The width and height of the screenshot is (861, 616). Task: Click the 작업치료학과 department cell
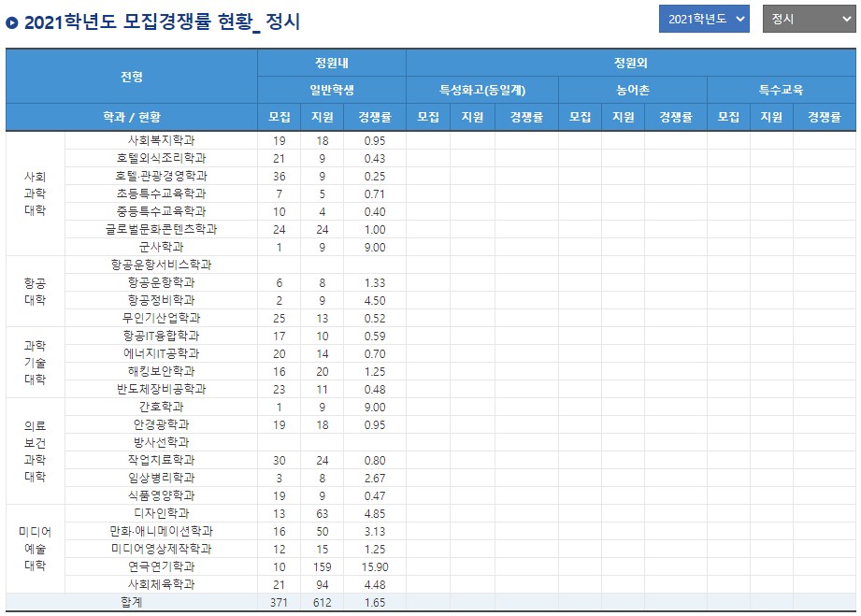161,460
